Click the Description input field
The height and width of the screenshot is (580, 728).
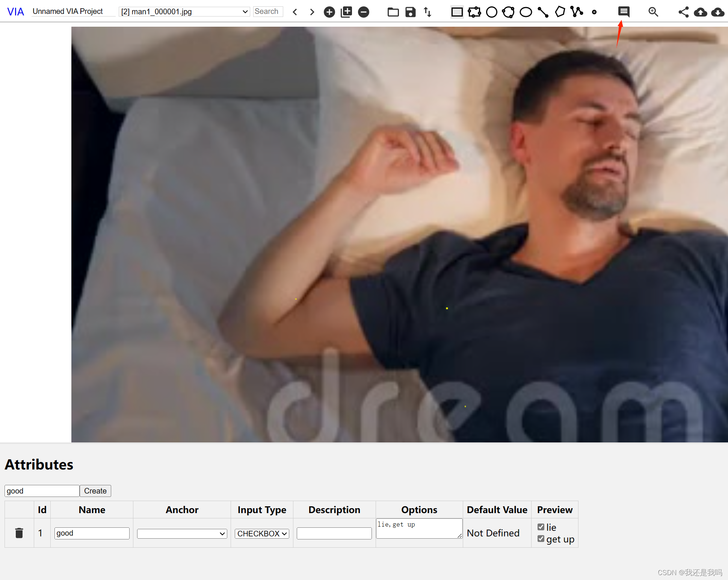[334, 533]
